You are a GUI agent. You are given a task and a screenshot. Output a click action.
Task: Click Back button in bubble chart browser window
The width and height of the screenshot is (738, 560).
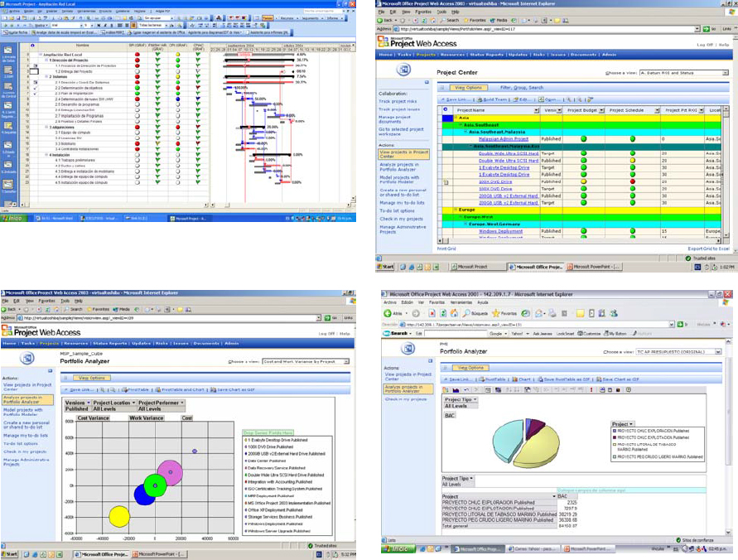click(x=8, y=309)
